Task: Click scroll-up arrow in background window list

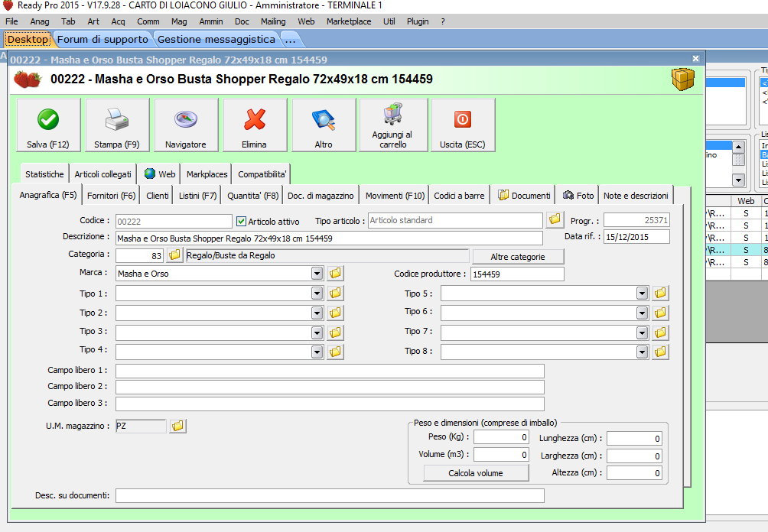Action: pos(739,147)
